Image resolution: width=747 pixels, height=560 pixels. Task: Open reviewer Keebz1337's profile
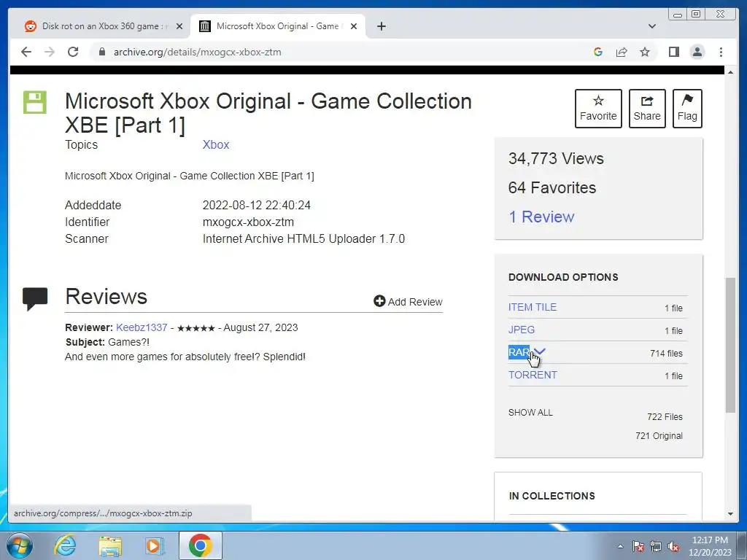[x=142, y=327]
